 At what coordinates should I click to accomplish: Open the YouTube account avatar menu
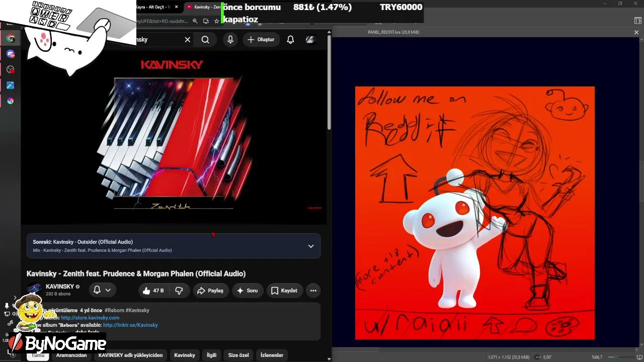click(x=310, y=40)
